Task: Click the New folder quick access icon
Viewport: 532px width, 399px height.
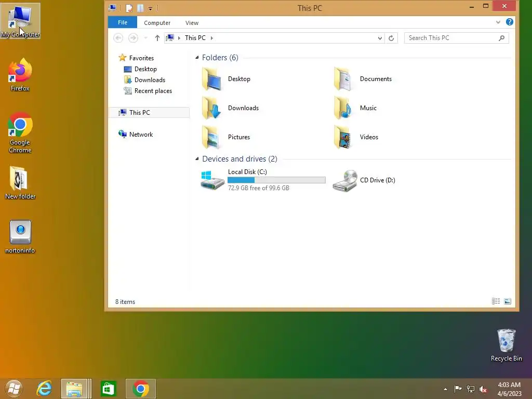Action: 140,8
